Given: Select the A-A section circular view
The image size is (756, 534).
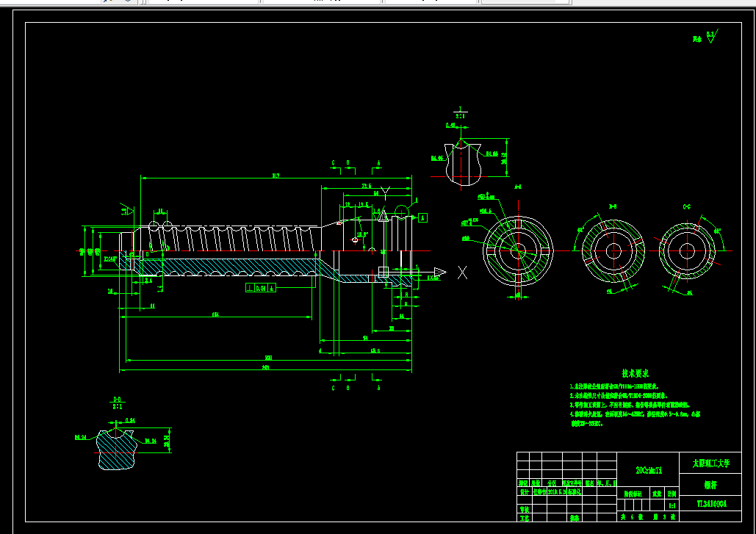Looking at the screenshot, I should point(518,250).
